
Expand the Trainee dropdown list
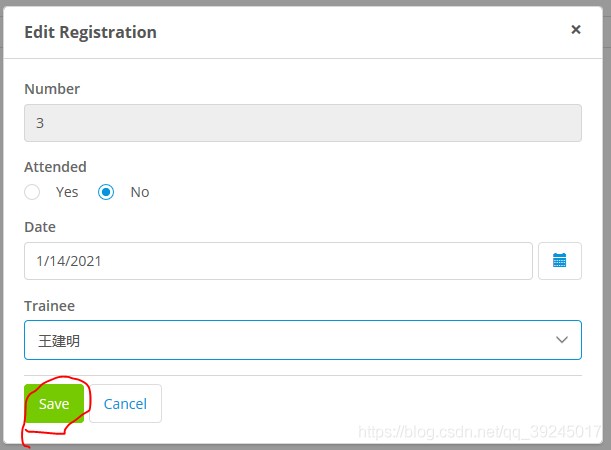pyautogui.click(x=302, y=340)
